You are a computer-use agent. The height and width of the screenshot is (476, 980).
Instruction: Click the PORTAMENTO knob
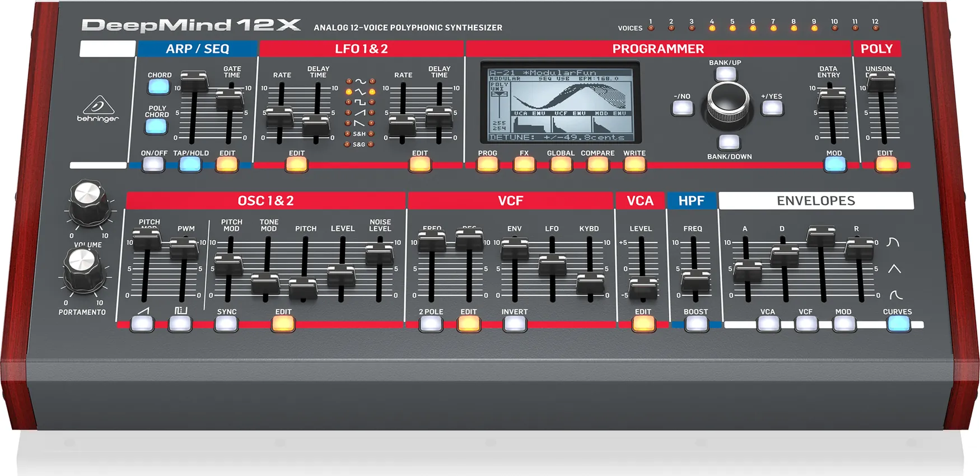pyautogui.click(x=83, y=269)
